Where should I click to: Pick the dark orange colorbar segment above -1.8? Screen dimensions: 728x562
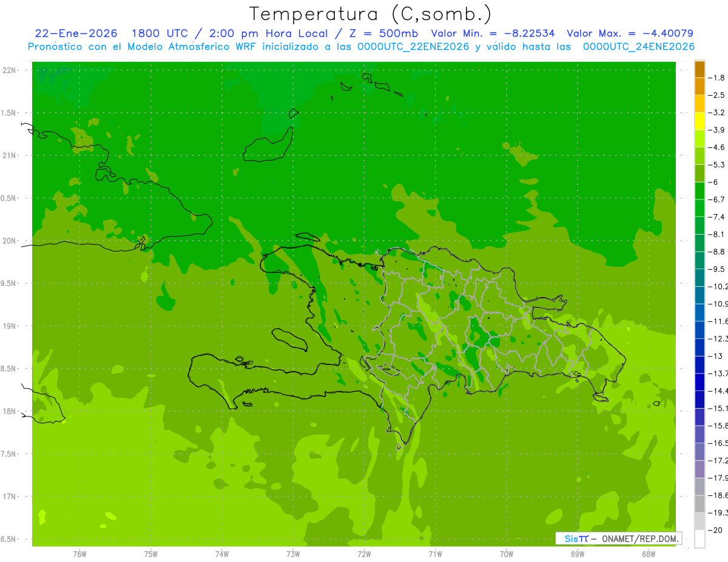click(699, 69)
